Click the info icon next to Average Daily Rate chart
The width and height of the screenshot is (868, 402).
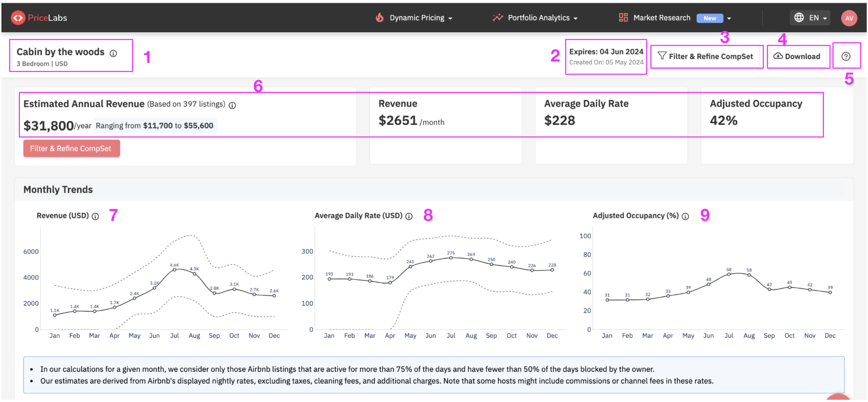(409, 216)
